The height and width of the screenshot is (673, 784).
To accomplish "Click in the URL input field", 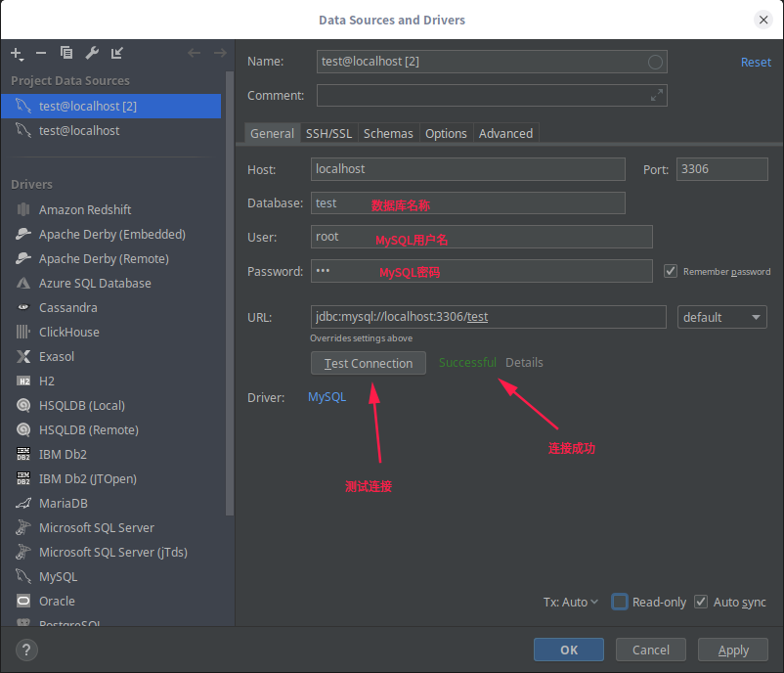I will point(489,317).
